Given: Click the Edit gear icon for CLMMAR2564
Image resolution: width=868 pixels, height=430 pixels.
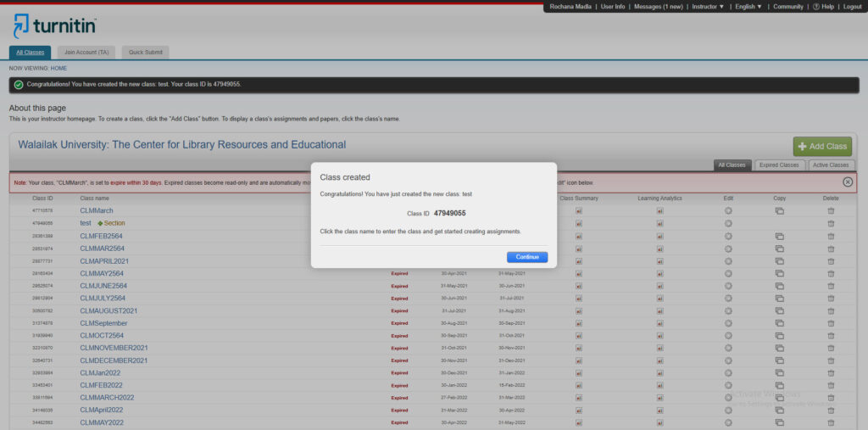Looking at the screenshot, I should (x=728, y=249).
